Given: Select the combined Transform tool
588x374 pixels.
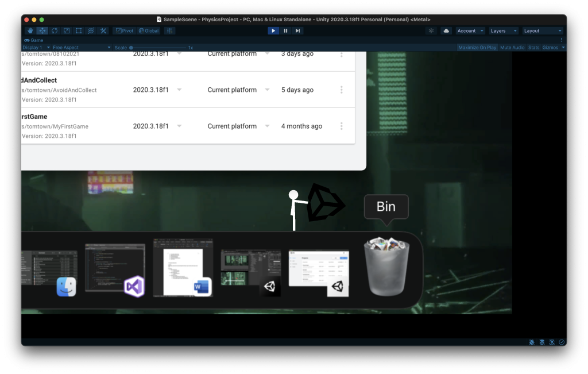Looking at the screenshot, I should pos(91,31).
